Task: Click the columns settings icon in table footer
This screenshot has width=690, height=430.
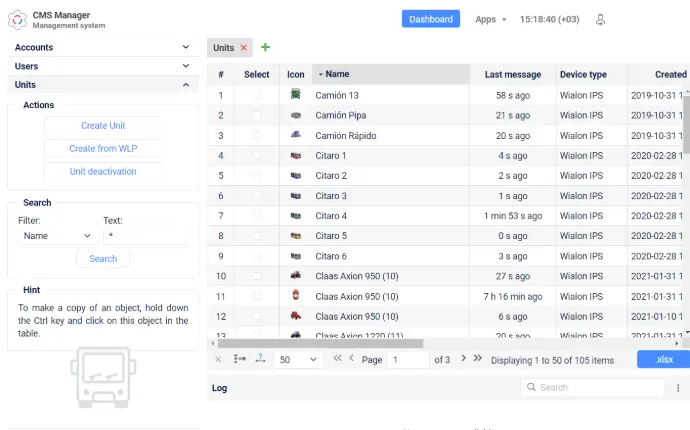Action: 239,359
